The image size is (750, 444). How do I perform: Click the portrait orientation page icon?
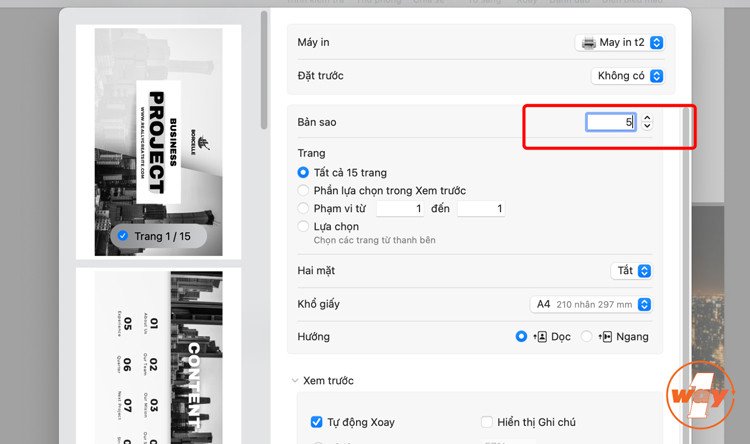540,337
